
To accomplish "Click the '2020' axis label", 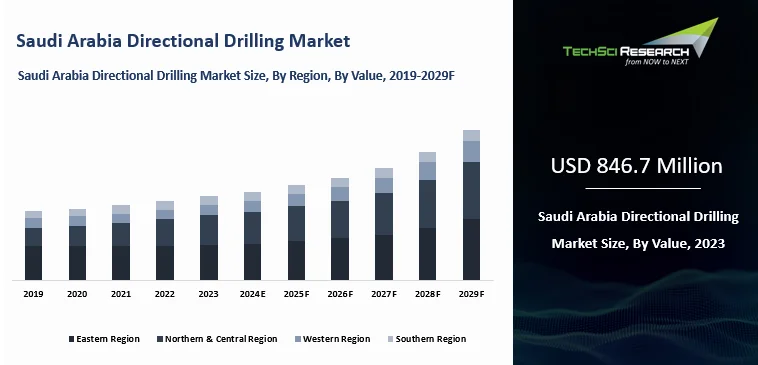I will pos(77,294).
